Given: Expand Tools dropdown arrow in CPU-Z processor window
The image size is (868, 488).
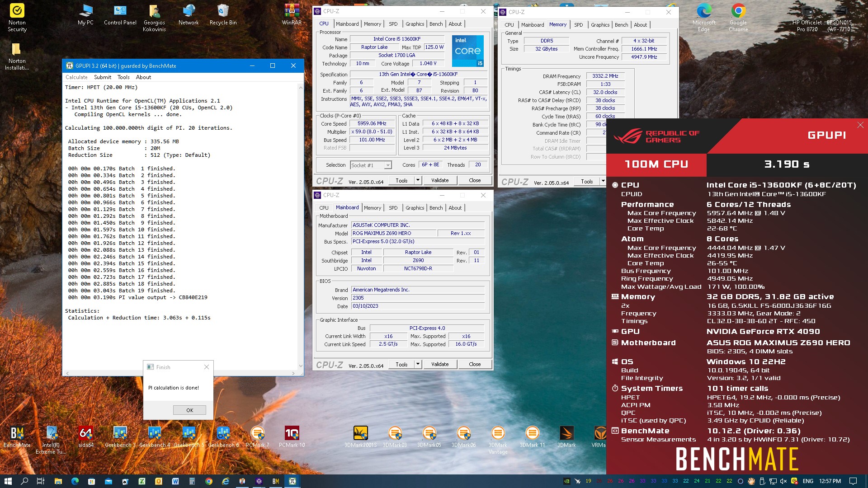Looking at the screenshot, I should pos(418,180).
